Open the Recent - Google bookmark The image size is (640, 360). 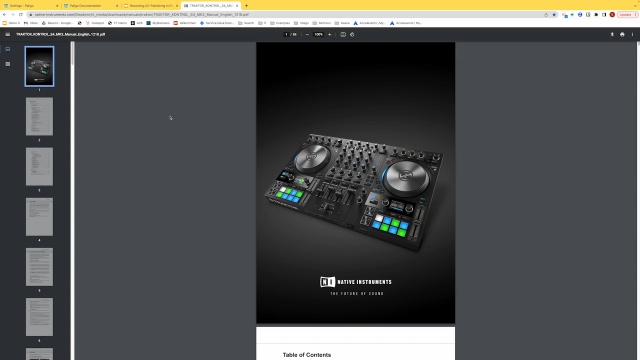pos(58,23)
